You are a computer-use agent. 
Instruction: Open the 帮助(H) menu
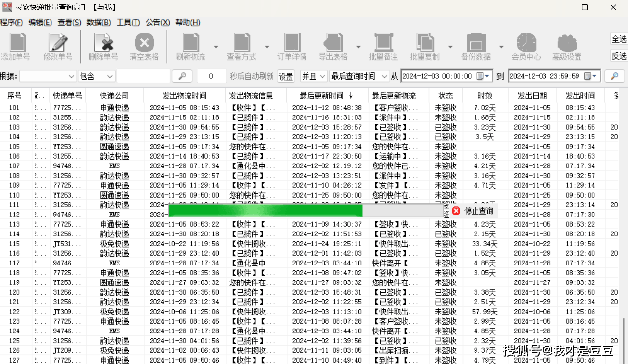pyautogui.click(x=187, y=22)
